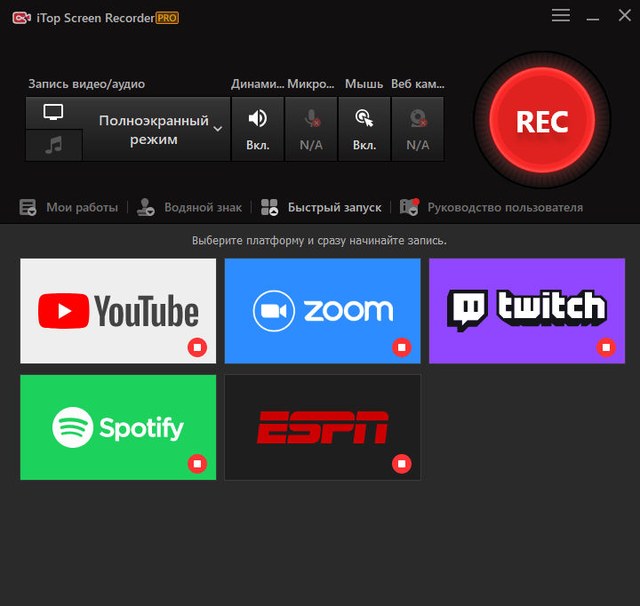This screenshot has width=640, height=606.
Task: Click record icon on the Twitch tile
Action: (x=605, y=347)
